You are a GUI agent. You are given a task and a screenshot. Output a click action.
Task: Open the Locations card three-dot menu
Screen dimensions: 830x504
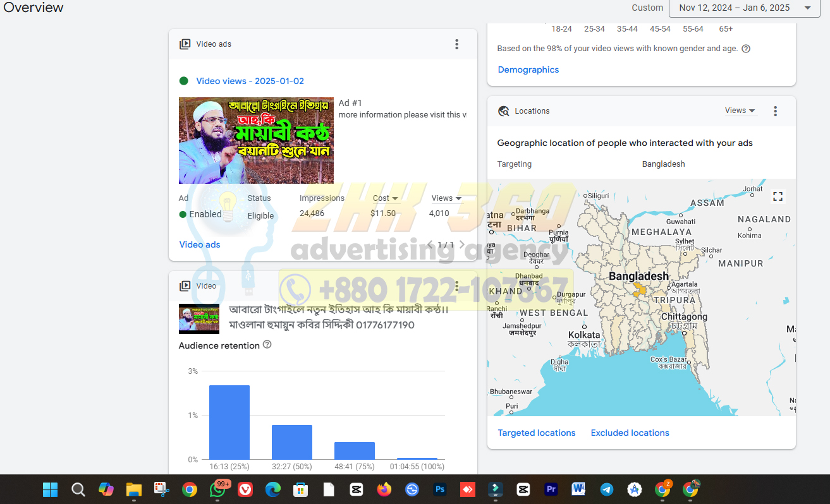click(775, 111)
